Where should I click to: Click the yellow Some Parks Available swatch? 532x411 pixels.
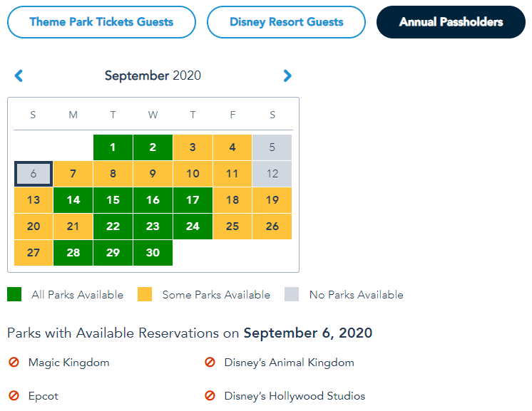click(145, 294)
